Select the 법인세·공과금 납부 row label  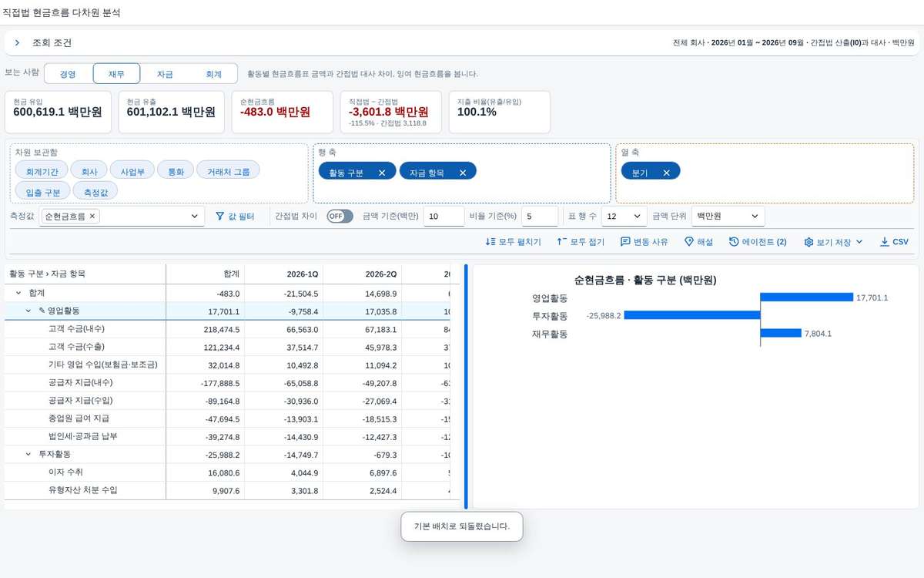(x=82, y=436)
